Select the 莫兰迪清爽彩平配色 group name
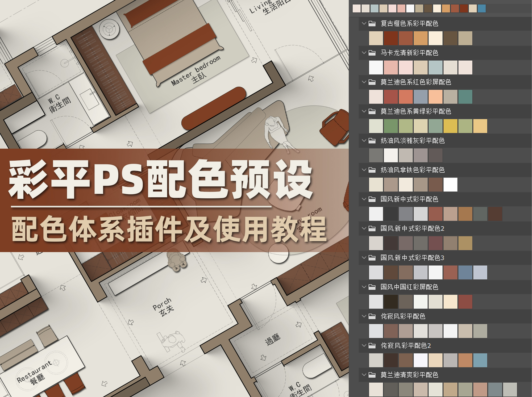The image size is (532, 397). tap(409, 375)
